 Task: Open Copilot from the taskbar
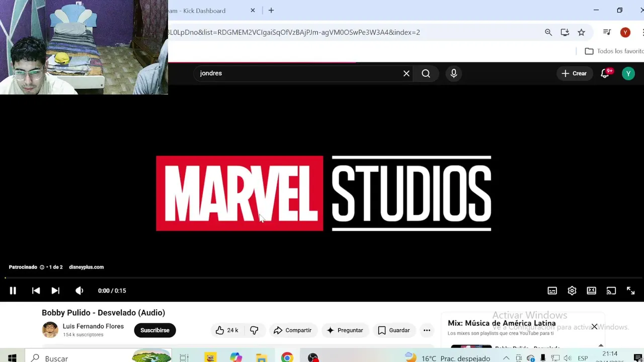(x=235, y=358)
